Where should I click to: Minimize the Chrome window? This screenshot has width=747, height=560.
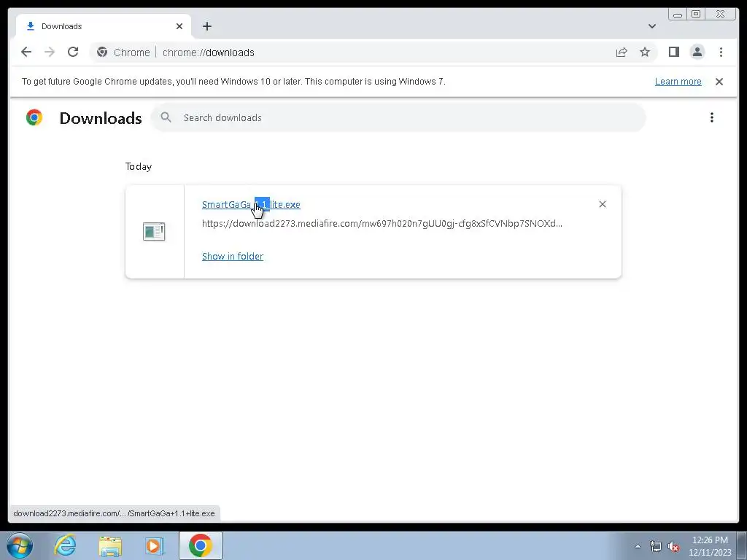tap(678, 15)
